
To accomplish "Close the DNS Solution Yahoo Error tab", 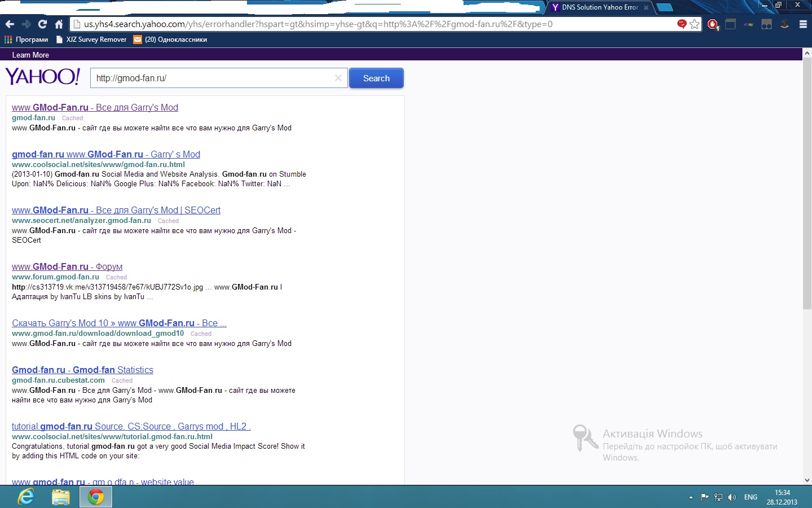I will (x=646, y=8).
